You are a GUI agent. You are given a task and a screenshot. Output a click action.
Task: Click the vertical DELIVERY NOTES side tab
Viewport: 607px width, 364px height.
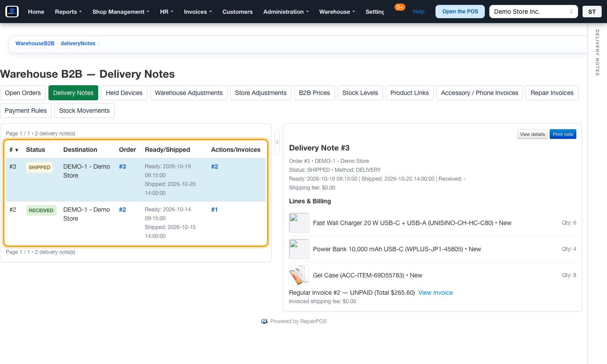597,52
